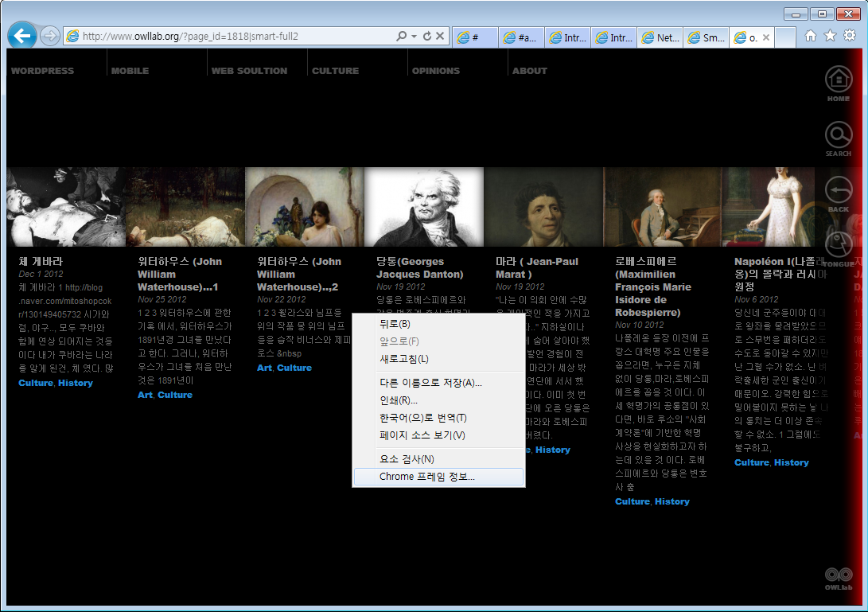The width and height of the screenshot is (868, 612).
Task: Open the CULTURE navigation menu
Action: [336, 71]
